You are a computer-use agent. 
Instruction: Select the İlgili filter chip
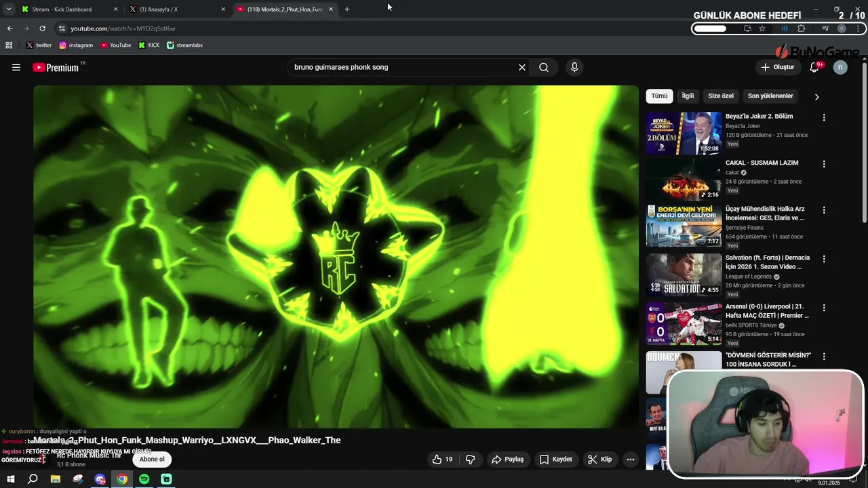coord(688,96)
